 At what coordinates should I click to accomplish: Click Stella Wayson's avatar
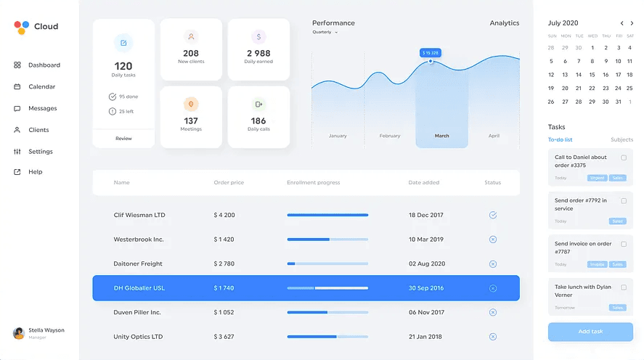[x=18, y=333]
